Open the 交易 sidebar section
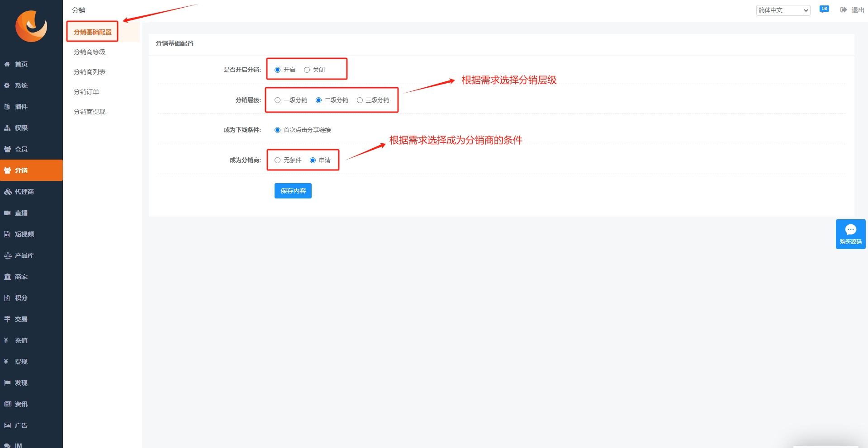Viewport: 868px width, 448px height. click(x=31, y=319)
